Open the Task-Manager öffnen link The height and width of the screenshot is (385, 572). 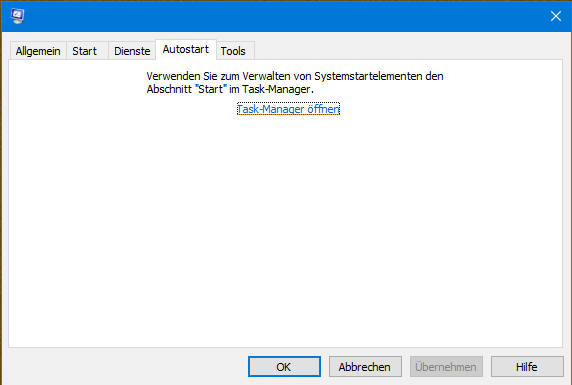pos(288,109)
